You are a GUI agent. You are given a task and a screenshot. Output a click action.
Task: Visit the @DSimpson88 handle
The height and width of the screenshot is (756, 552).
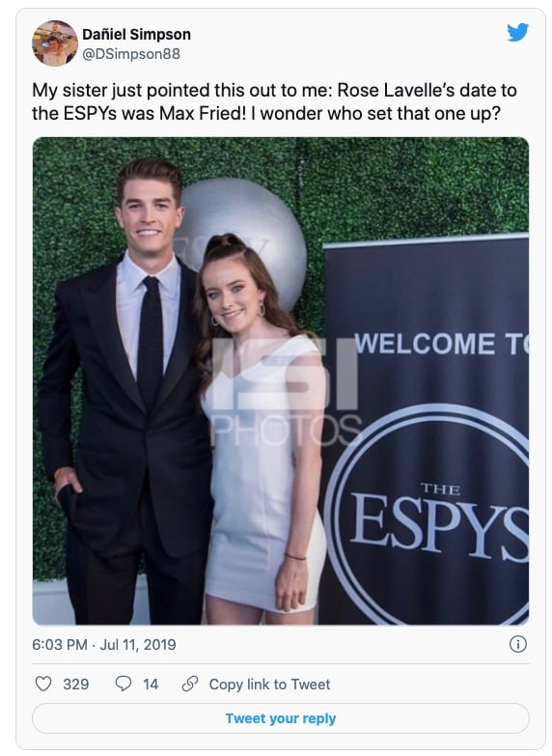click(x=131, y=54)
